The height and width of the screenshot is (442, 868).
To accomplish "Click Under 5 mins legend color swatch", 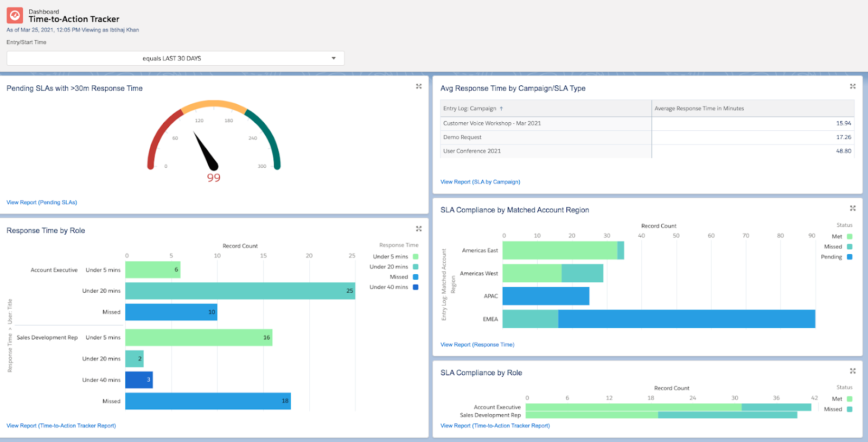I will point(416,257).
